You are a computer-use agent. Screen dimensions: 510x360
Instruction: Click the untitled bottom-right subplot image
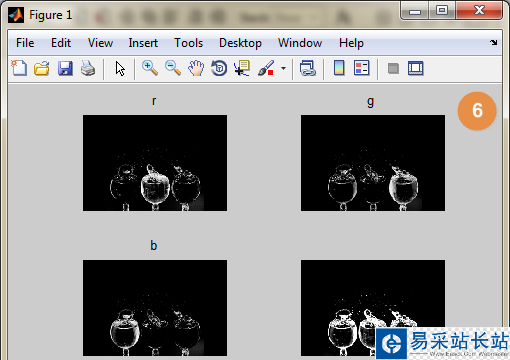pyautogui.click(x=373, y=308)
